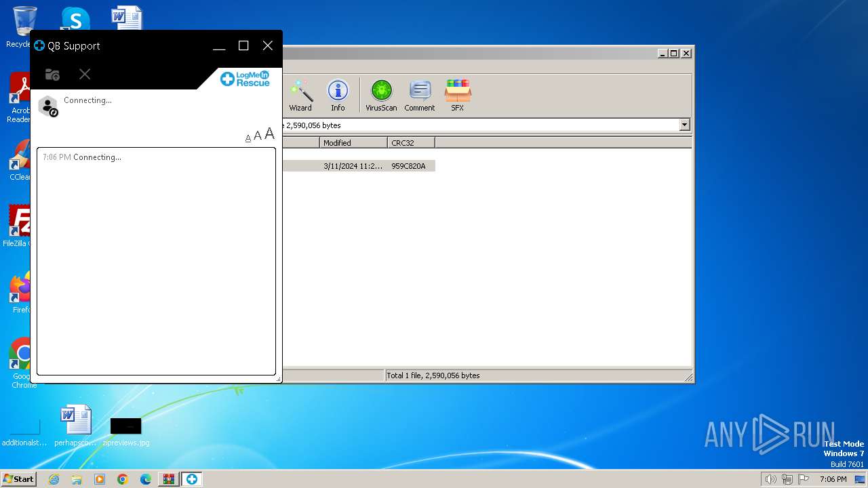The height and width of the screenshot is (488, 868).
Task: Click inside the chat log area
Action: 156,261
